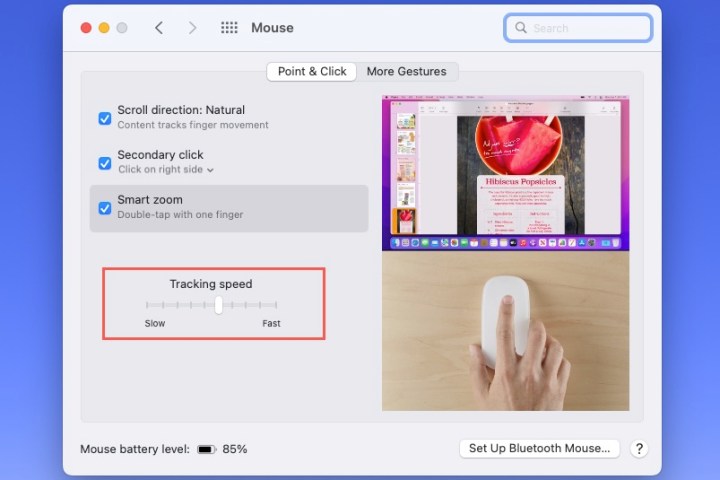This screenshot has height=480, width=720.
Task: Uncheck the Smart zoom checkbox
Action: (x=105, y=208)
